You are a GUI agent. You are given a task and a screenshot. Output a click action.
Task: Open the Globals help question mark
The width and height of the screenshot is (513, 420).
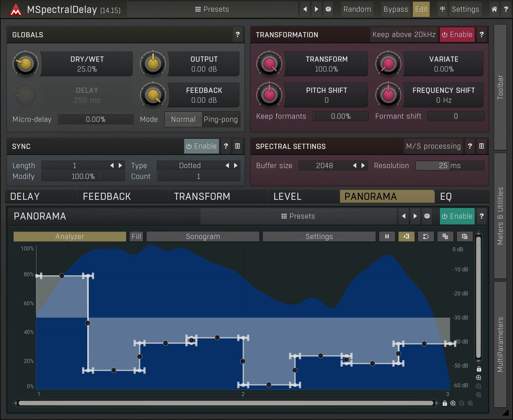pos(238,35)
